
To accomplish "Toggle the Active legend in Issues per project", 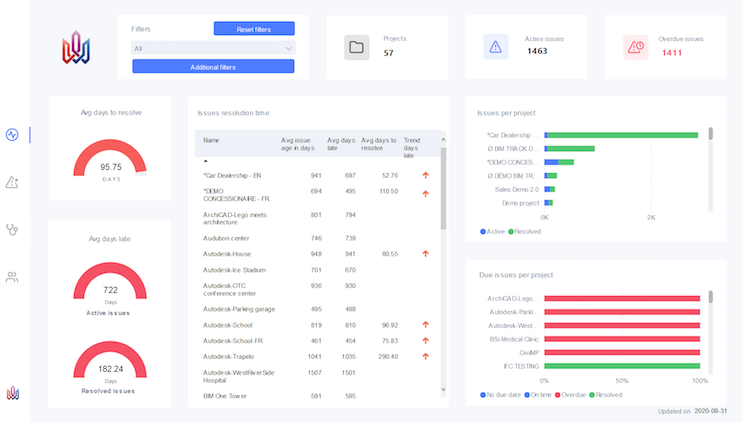I will point(492,232).
